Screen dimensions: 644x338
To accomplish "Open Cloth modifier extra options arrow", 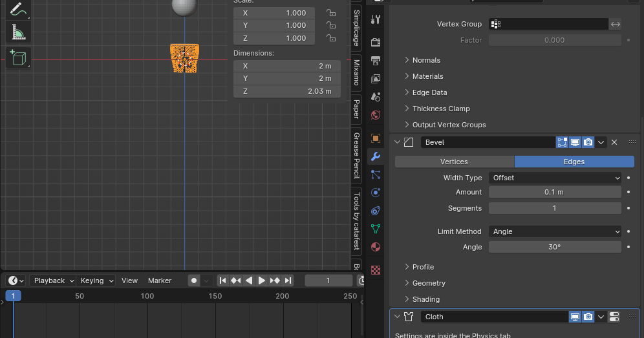I will coord(601,317).
